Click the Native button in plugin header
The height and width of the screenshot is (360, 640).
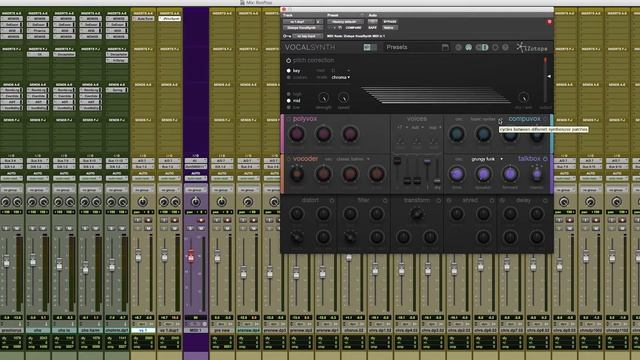(x=389, y=28)
